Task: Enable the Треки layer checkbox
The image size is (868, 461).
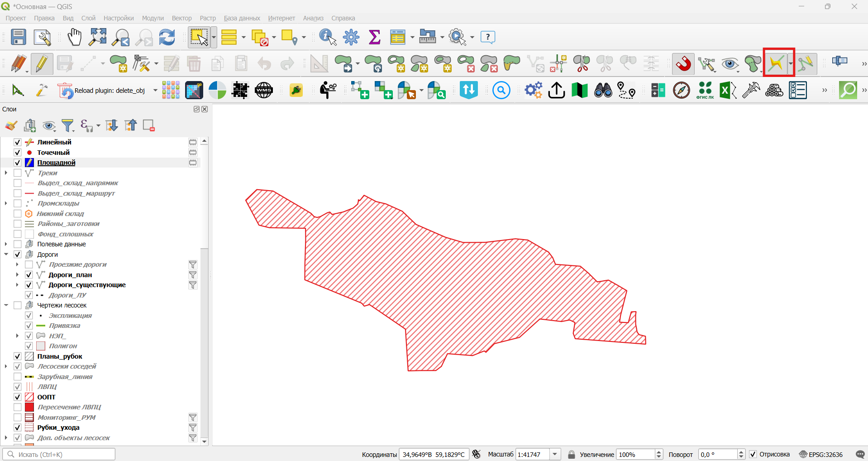Action: (x=18, y=173)
